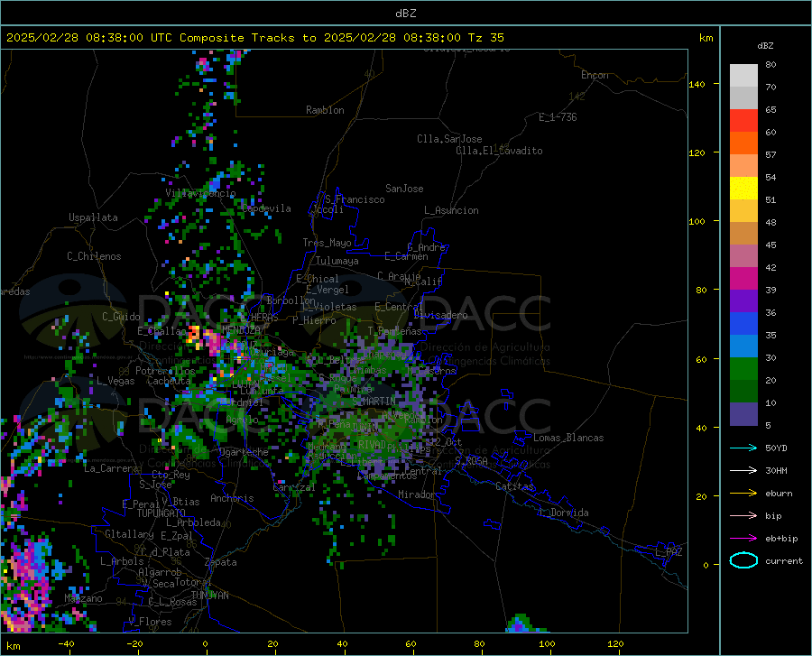Pick the light blue swatch below 35
Screen dimensions: 812x656
(x=743, y=346)
